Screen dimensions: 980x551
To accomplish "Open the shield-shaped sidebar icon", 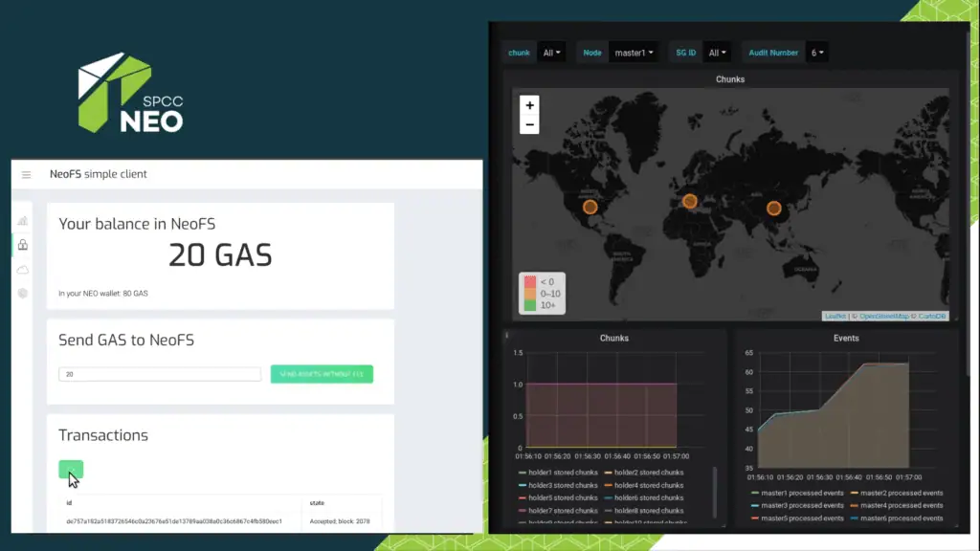I will tap(23, 293).
